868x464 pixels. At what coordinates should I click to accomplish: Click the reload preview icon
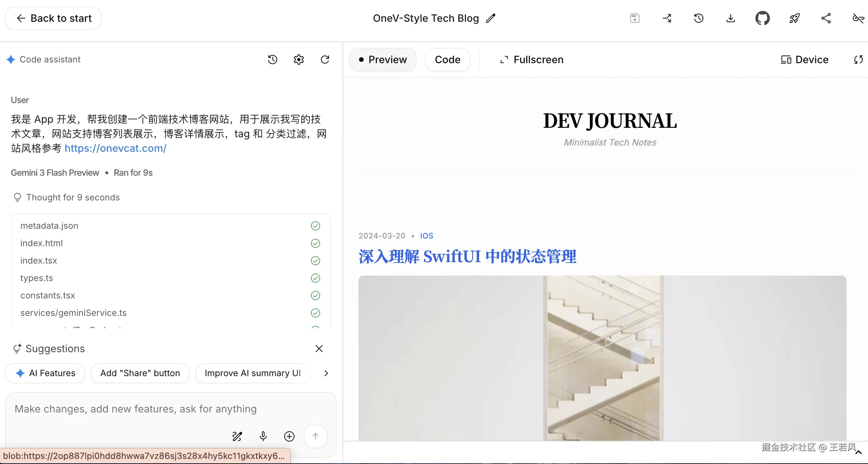click(858, 60)
